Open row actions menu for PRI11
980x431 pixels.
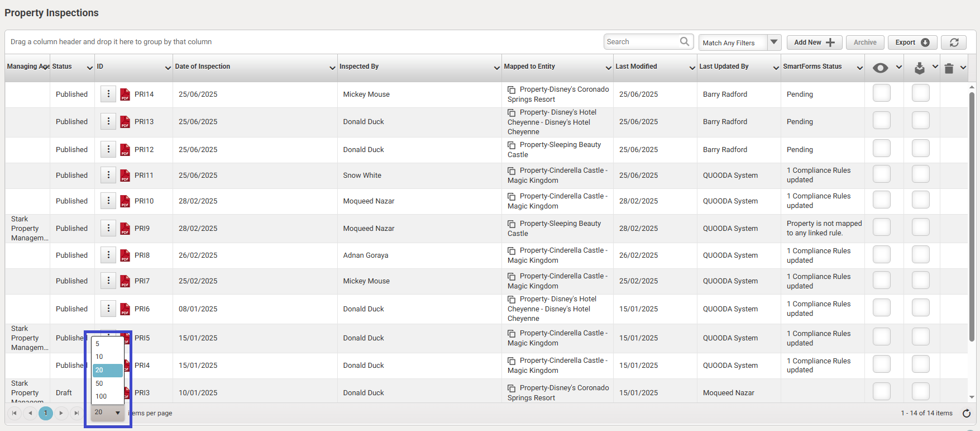pyautogui.click(x=108, y=175)
